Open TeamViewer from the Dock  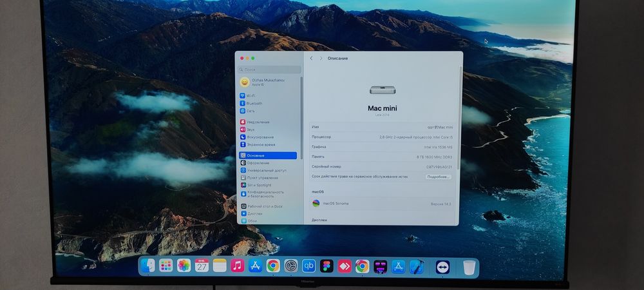click(x=442, y=267)
